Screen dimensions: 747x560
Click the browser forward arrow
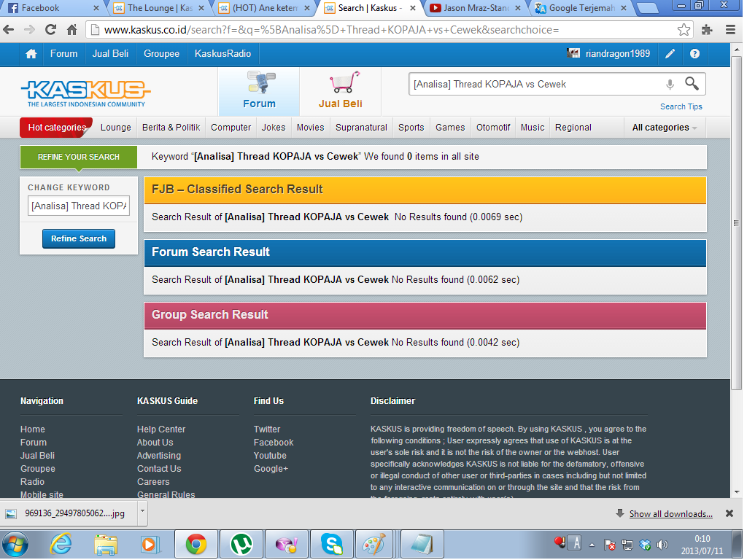coord(29,30)
